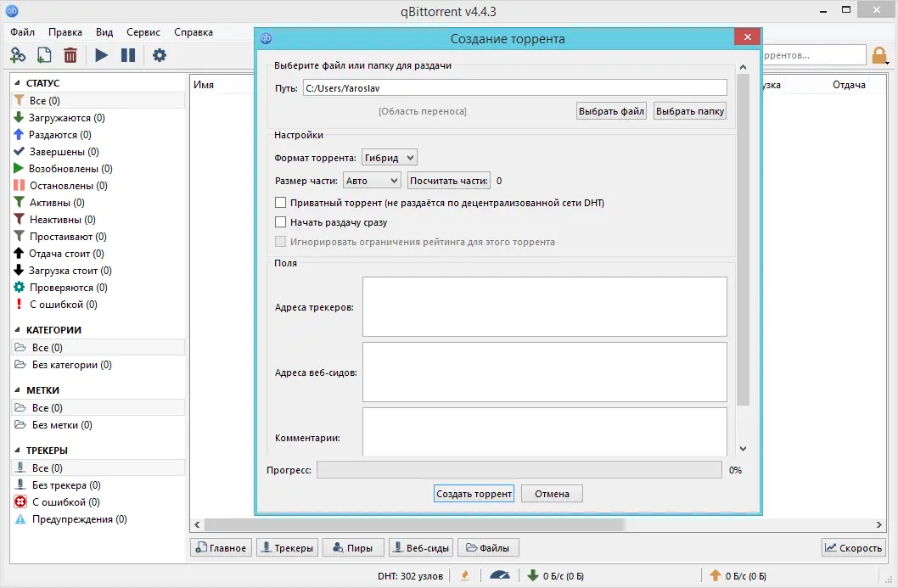Open Формат торрента Гибрид dropdown

point(390,158)
